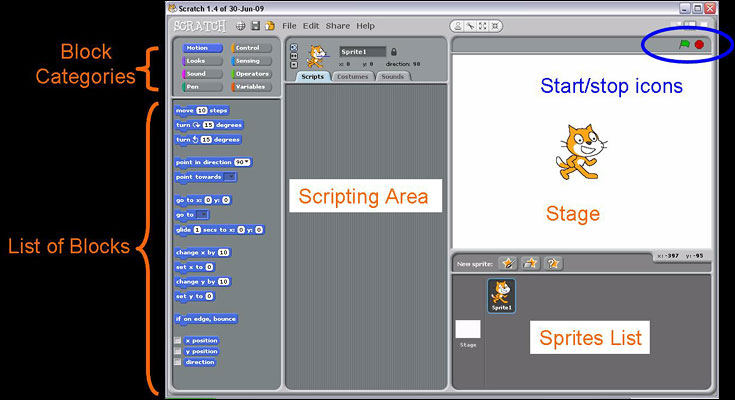Click the green flag to start

(684, 45)
